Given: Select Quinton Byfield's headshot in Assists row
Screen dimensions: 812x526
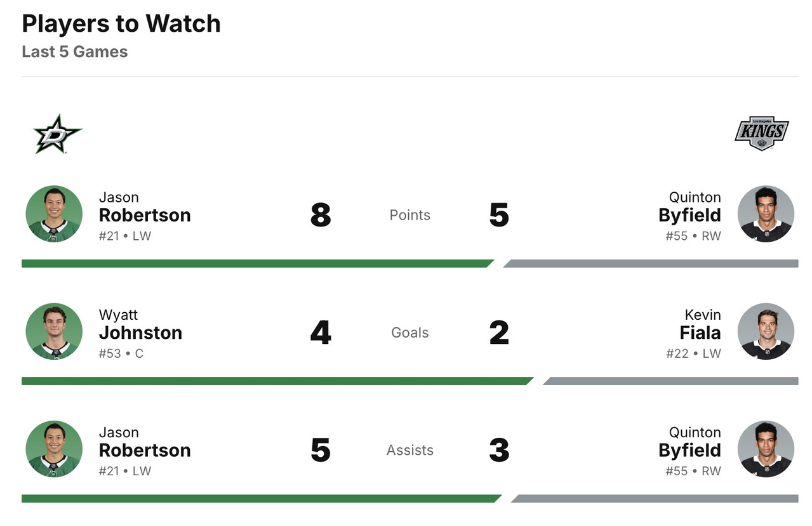Looking at the screenshot, I should tap(766, 449).
